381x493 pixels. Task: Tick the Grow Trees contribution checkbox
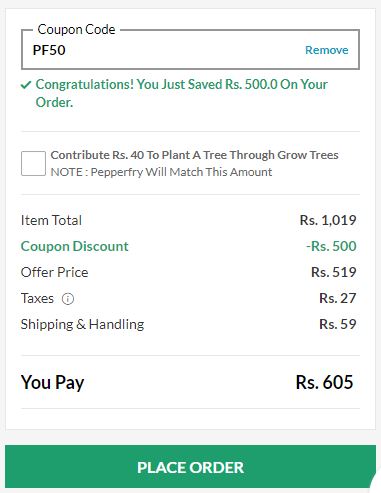33,163
